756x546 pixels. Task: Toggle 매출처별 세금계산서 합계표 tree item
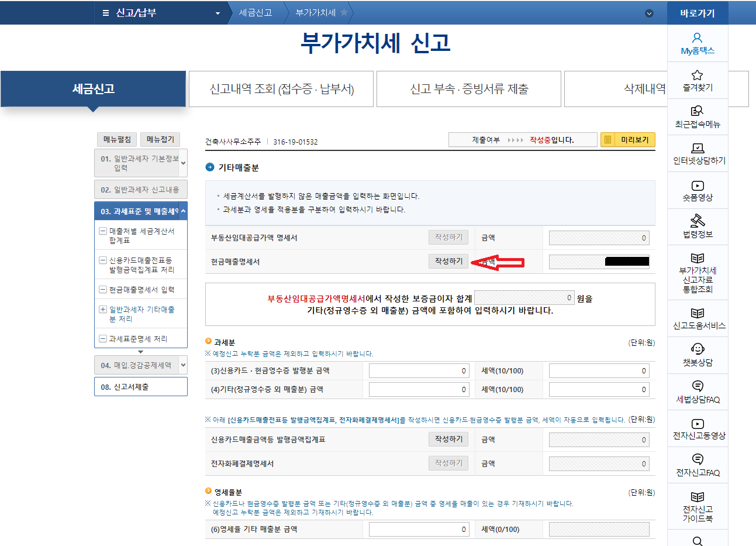[x=103, y=231]
